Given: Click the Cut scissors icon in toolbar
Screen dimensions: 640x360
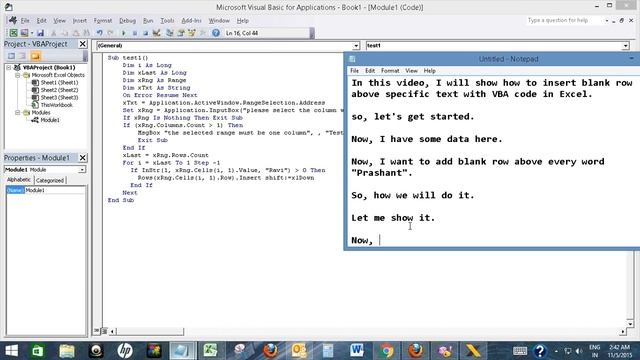Looking at the screenshot, I should [53, 33].
